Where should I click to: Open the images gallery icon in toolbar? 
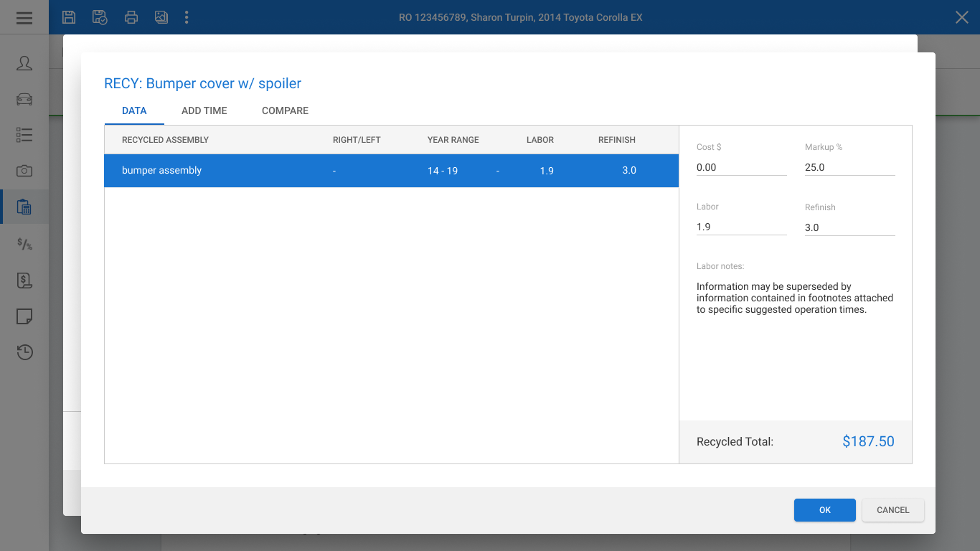[x=161, y=17]
